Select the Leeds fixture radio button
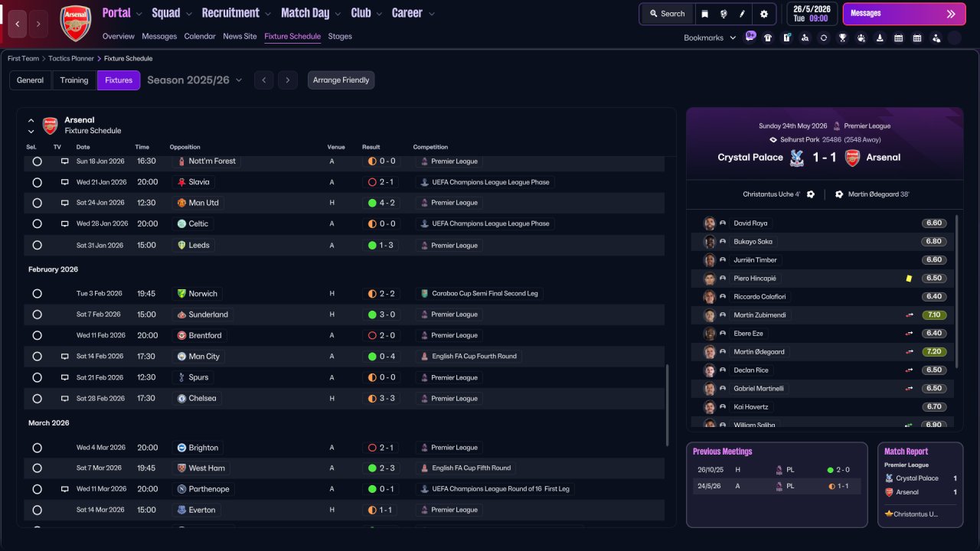 tap(37, 246)
